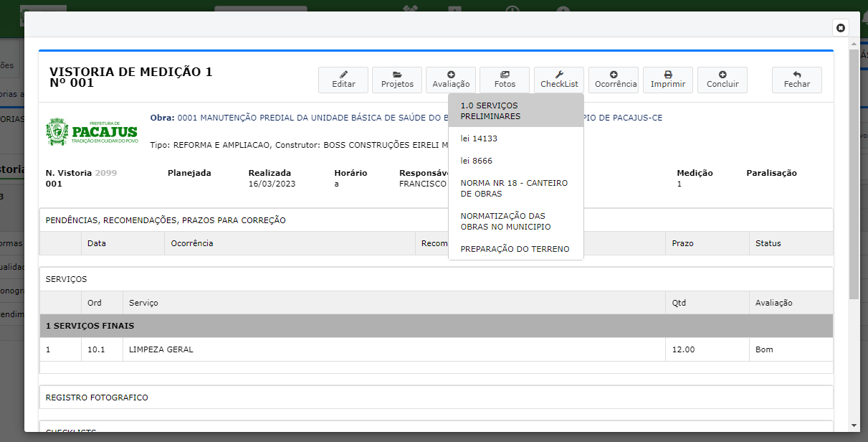The height and width of the screenshot is (442, 868).
Task: Select Normatização das Obras no Município
Action: click(505, 221)
